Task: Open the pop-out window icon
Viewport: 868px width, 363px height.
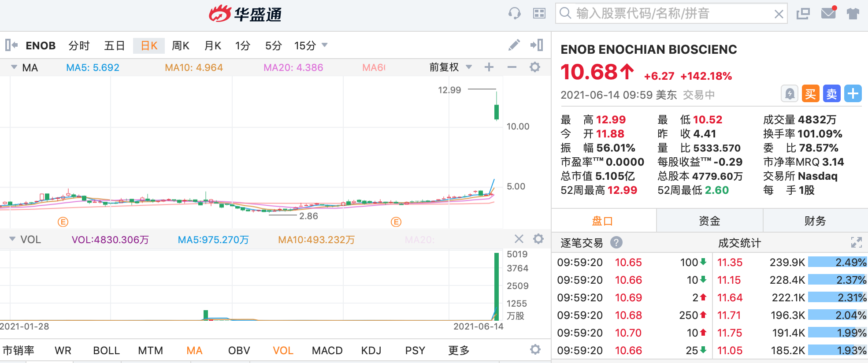Action: pos(803,14)
